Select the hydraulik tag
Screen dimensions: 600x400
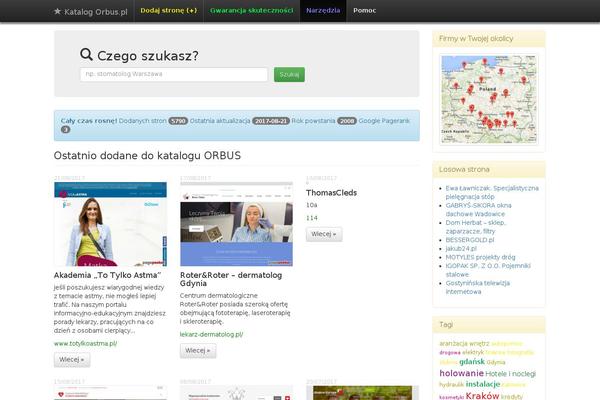tap(452, 385)
